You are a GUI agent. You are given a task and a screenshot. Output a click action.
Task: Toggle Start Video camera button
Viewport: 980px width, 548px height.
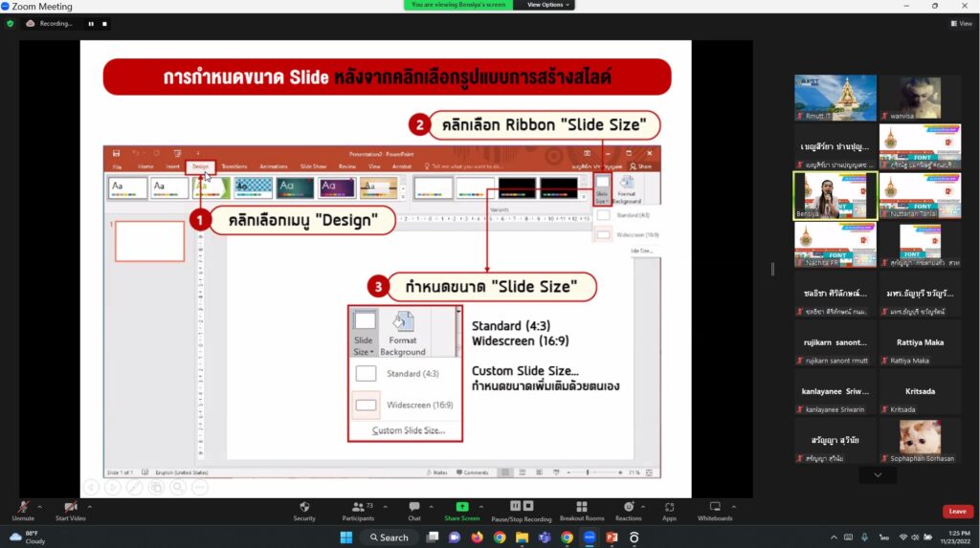tap(71, 507)
